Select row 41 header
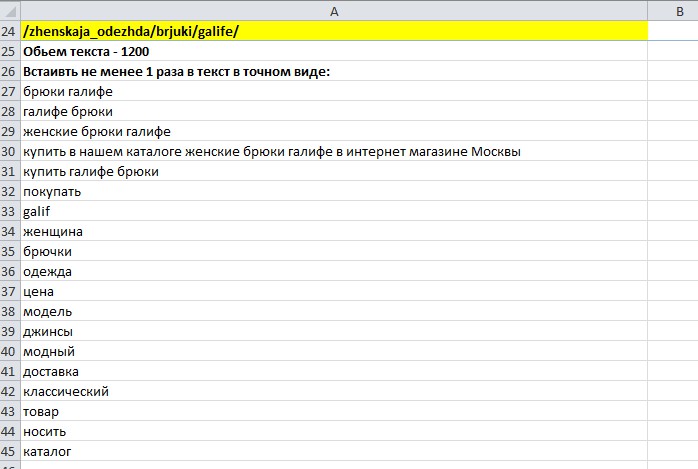The image size is (698, 469). (x=10, y=372)
